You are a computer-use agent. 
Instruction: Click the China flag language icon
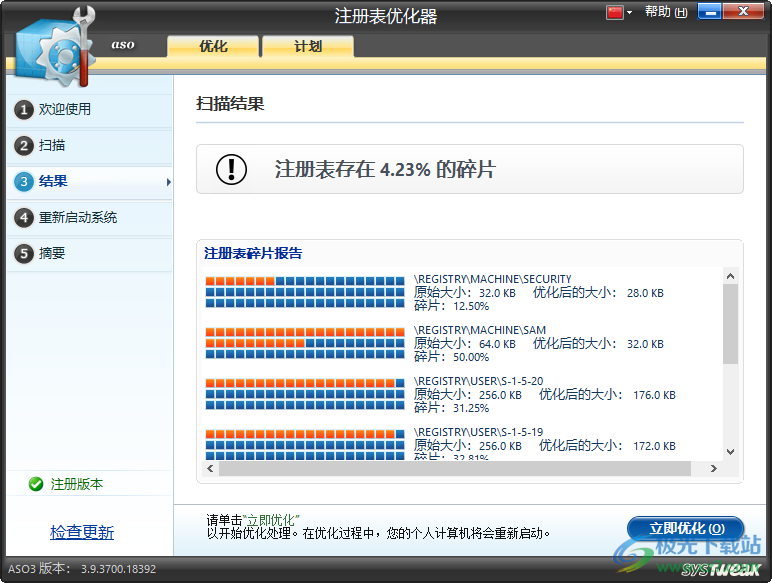[x=614, y=12]
